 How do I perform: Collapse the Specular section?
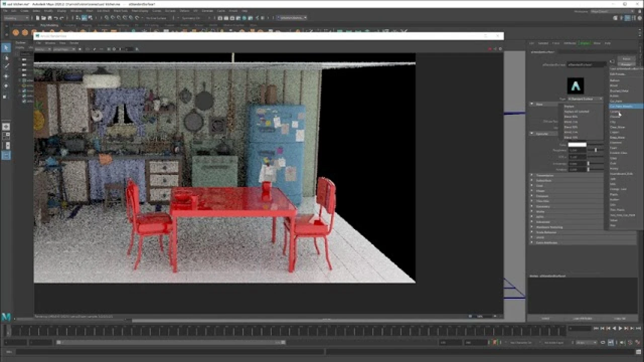[532, 134]
